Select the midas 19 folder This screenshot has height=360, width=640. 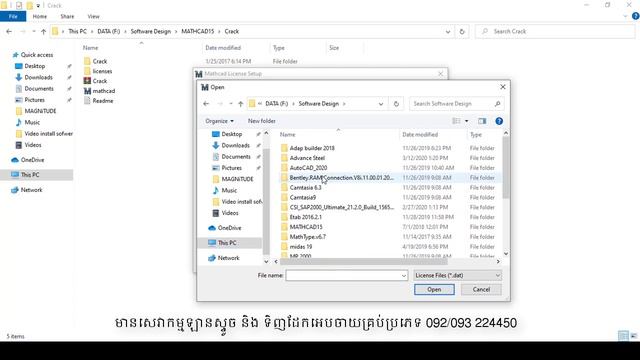point(301,247)
